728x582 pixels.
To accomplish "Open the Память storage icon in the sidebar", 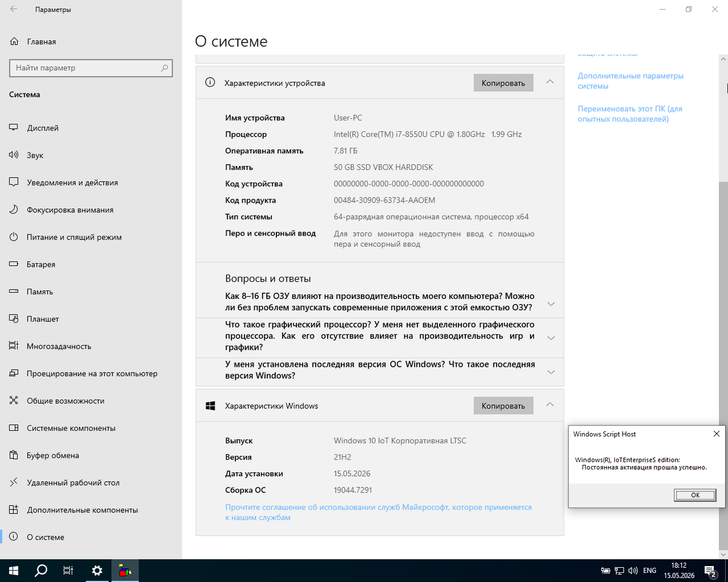I will click(x=14, y=292).
